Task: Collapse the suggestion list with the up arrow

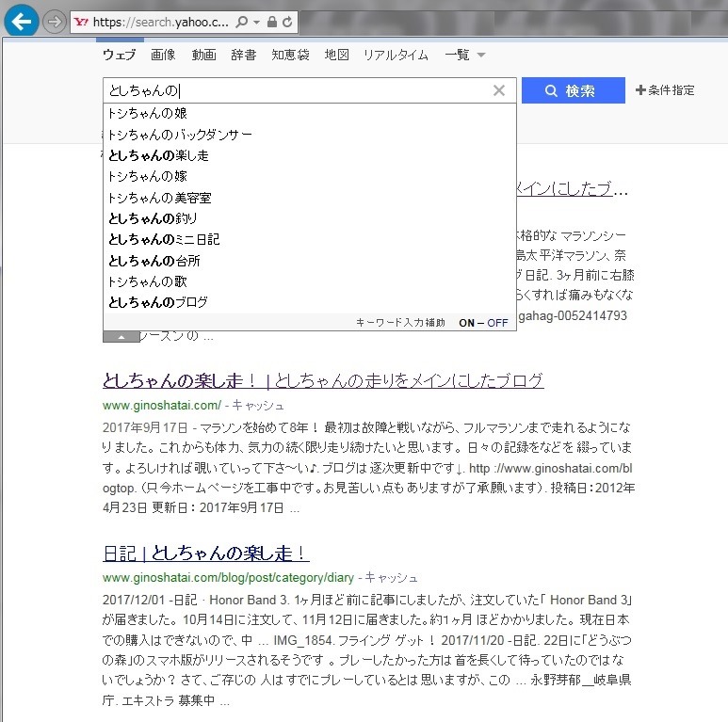Action: (121, 337)
